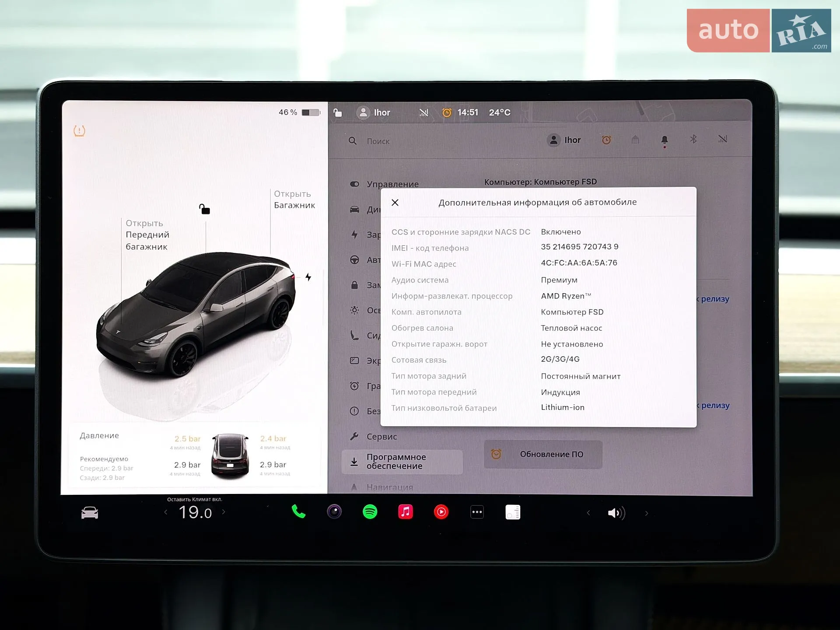Launch the camera app in dock
This screenshot has width=840, height=630.
tap(334, 511)
